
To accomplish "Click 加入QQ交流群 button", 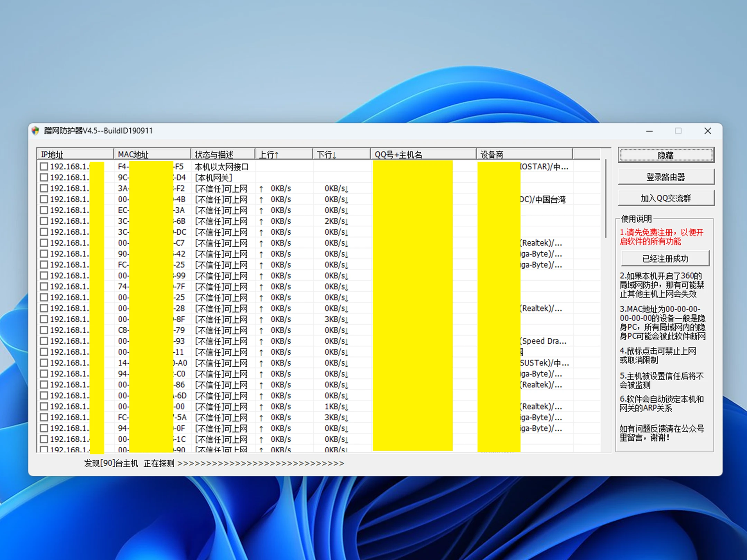I will (x=666, y=198).
